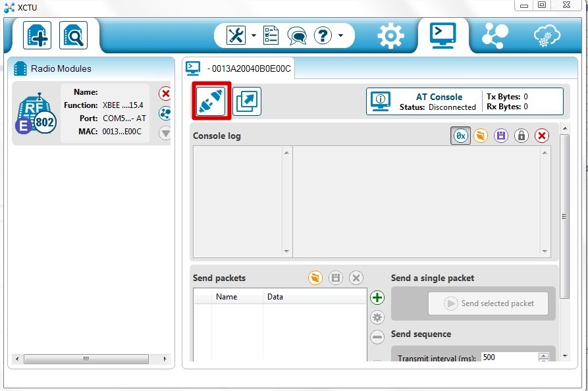Image resolution: width=588 pixels, height=391 pixels.
Task: Expand the Tools dropdown arrow
Action: [x=254, y=36]
